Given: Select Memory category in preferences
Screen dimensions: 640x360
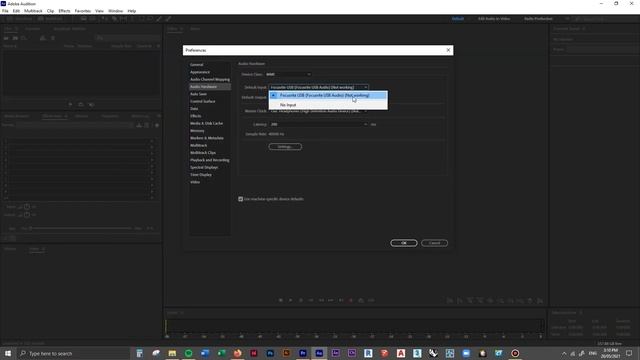Looking at the screenshot, I should pyautogui.click(x=197, y=131).
